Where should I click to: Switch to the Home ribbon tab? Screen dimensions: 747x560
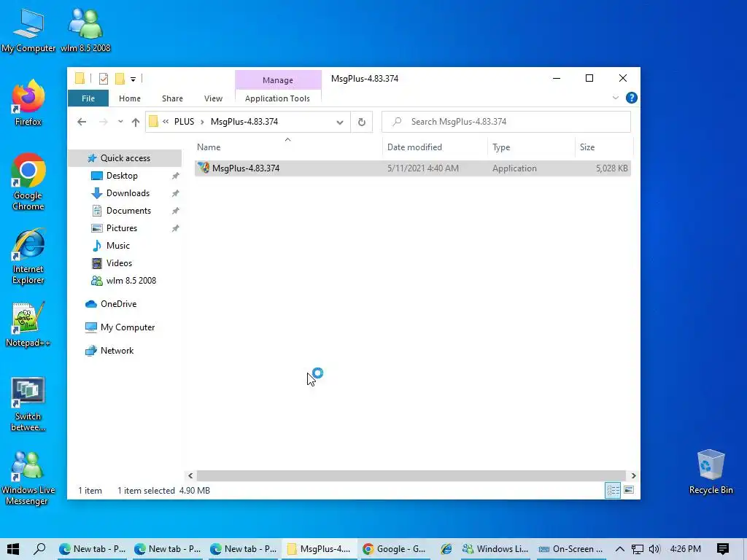(130, 98)
